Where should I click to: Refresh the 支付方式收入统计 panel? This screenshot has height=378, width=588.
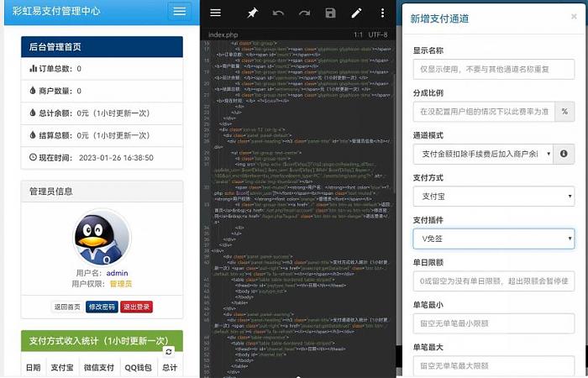pyautogui.click(x=168, y=351)
